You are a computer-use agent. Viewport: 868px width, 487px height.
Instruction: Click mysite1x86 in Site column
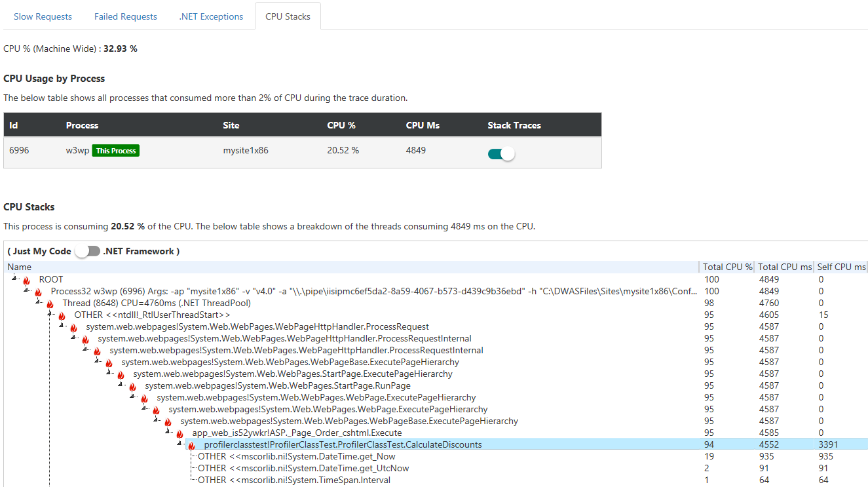[246, 150]
